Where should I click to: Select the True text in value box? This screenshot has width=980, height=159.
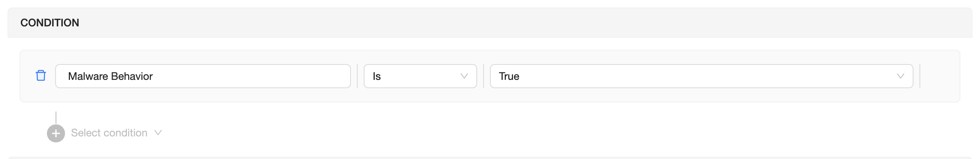509,76
